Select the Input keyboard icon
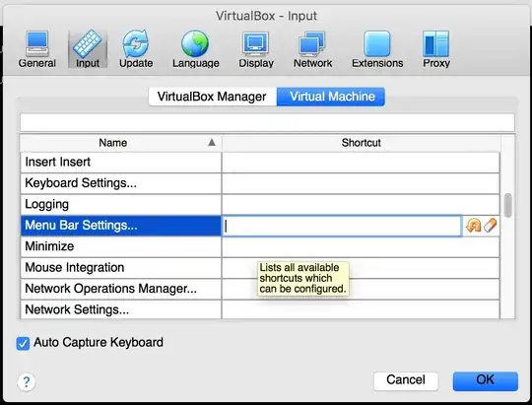This screenshot has width=532, height=405. (x=88, y=49)
